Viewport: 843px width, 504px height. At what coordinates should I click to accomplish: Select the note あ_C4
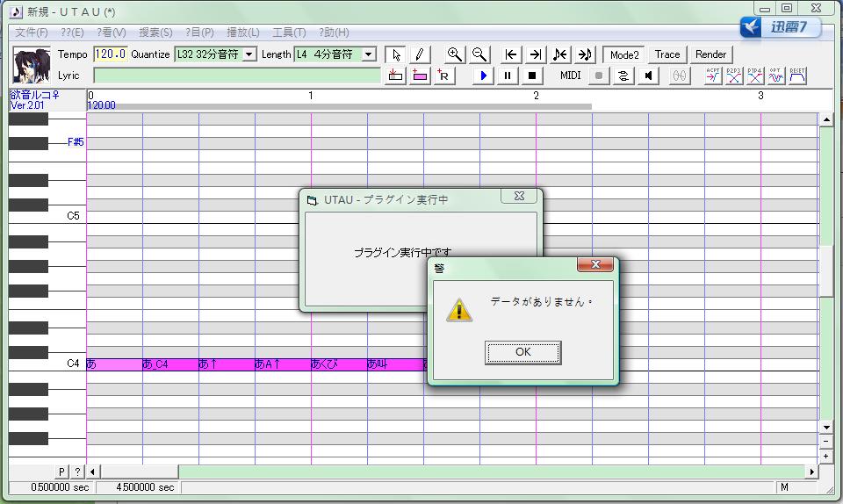click(x=170, y=364)
